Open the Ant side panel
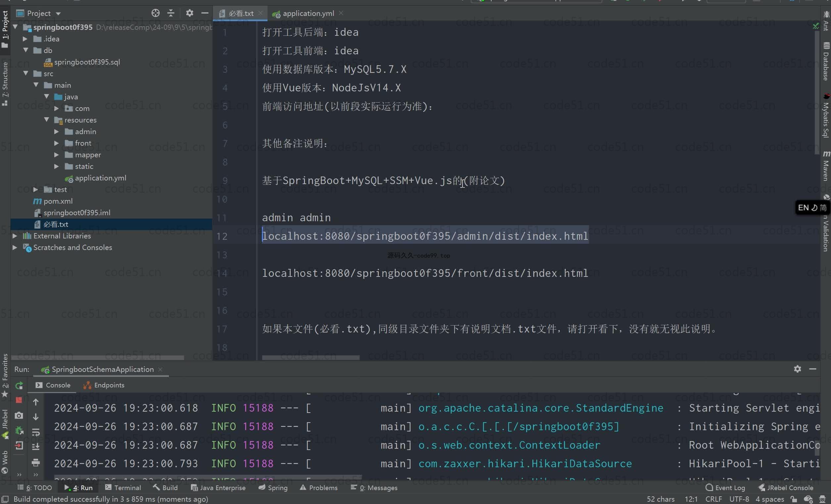Image resolution: width=831 pixels, height=504 pixels. 826,21
